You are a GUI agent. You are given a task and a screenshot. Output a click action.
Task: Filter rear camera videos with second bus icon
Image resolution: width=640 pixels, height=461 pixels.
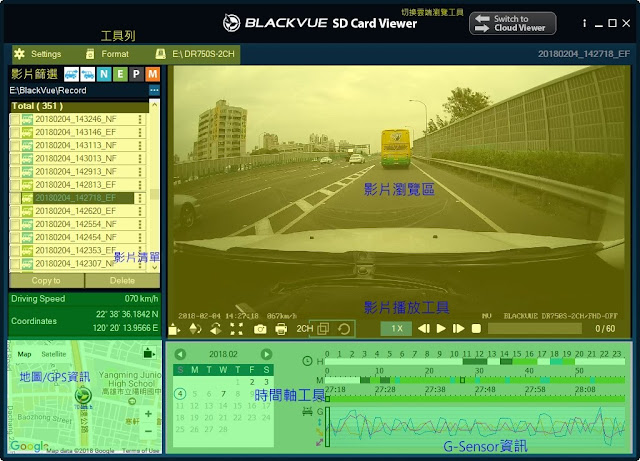point(87,74)
